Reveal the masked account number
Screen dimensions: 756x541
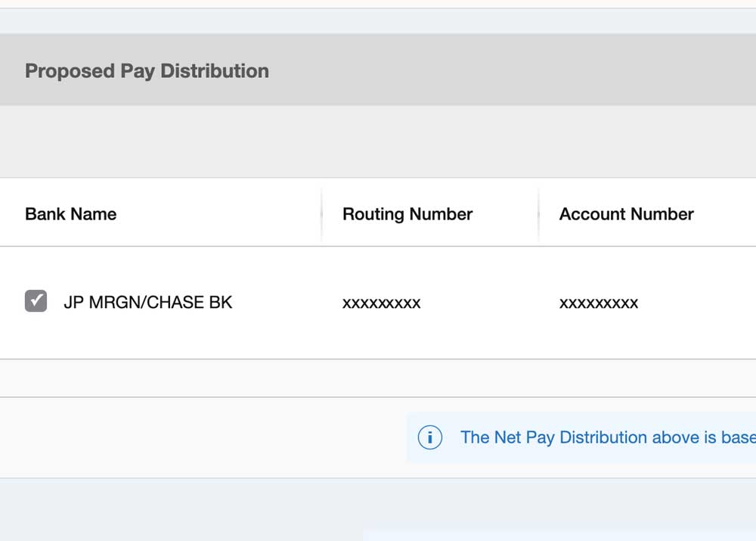click(599, 303)
